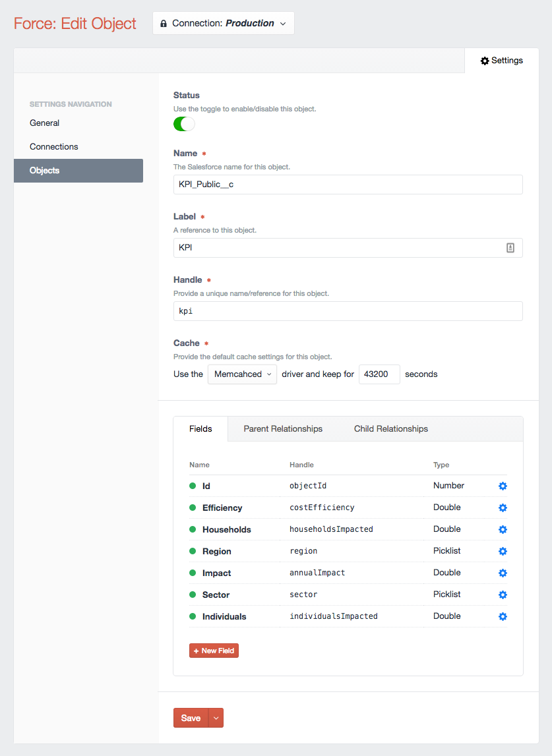Viewport: 552px width, 756px height.
Task: Focus the Handle input containing kpi
Action: pos(348,311)
